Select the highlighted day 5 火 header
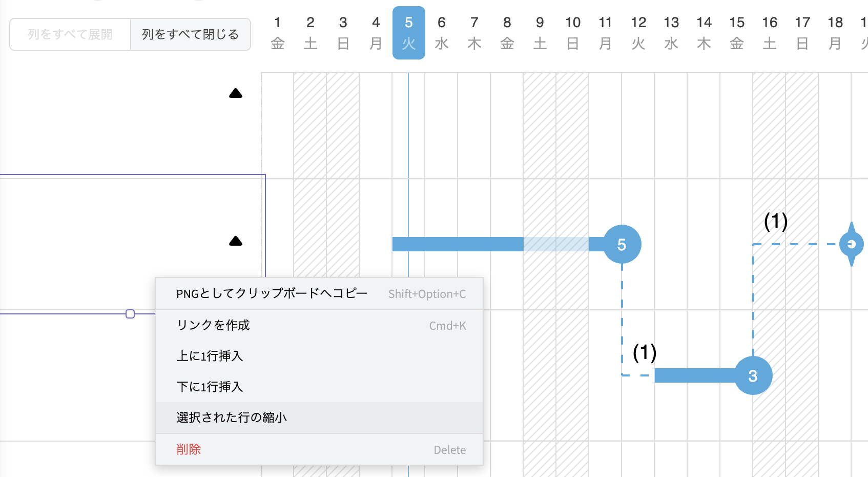Viewport: 868px width, 477px height. click(x=408, y=33)
